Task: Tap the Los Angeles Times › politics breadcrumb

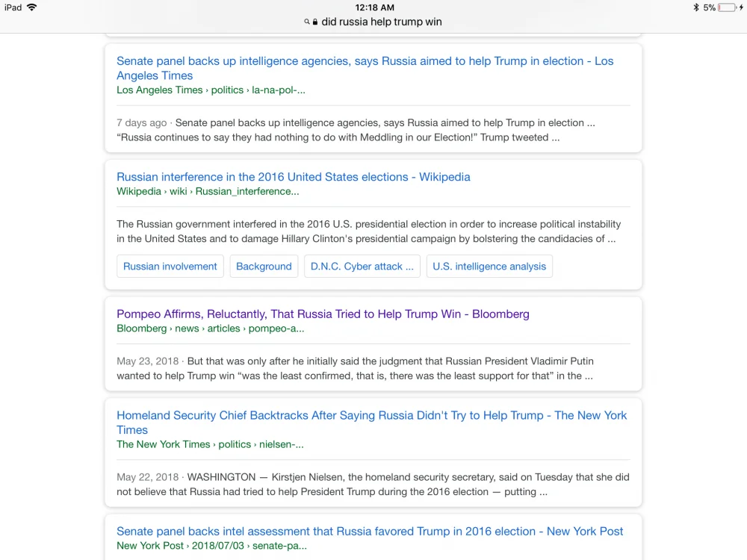Action: click(211, 90)
